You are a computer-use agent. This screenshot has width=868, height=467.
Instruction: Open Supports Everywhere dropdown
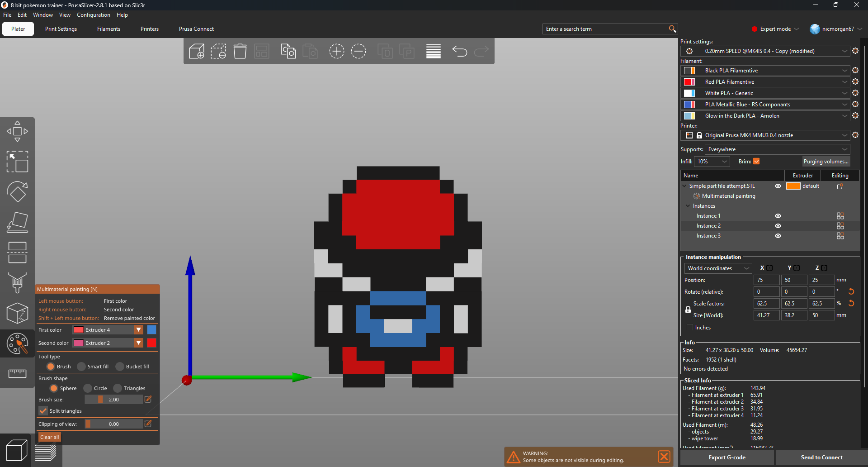[x=778, y=149]
